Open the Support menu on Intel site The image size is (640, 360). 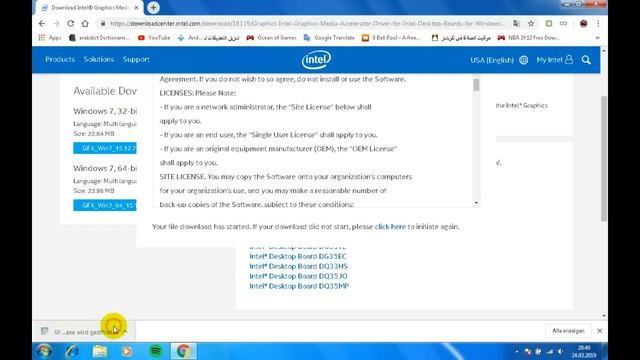(136, 60)
